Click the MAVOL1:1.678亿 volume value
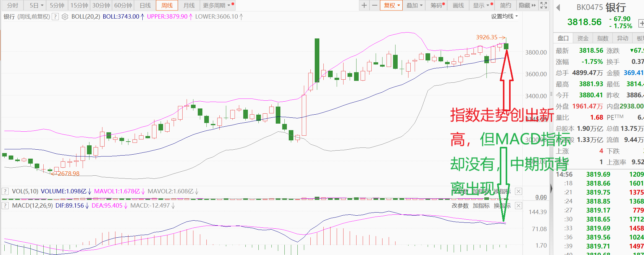644x255 pixels. 117,191
